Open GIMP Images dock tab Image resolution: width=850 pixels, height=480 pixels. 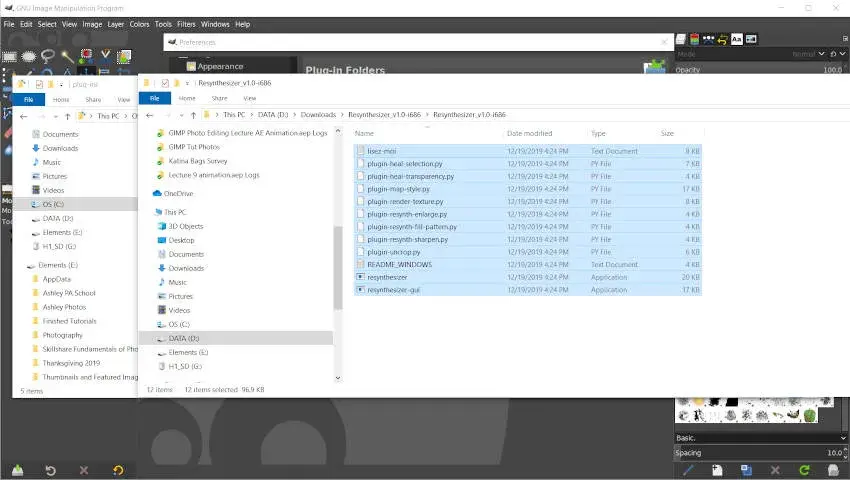(751, 39)
